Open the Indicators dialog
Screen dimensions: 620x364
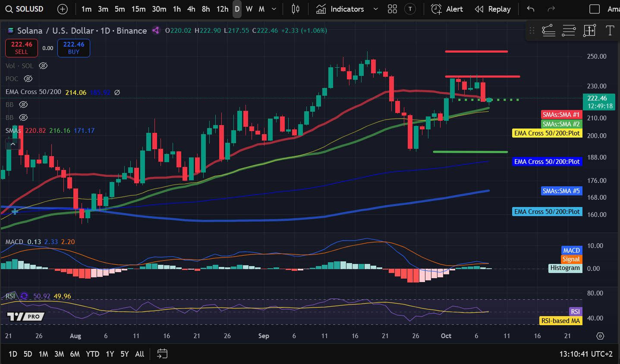tap(340, 9)
